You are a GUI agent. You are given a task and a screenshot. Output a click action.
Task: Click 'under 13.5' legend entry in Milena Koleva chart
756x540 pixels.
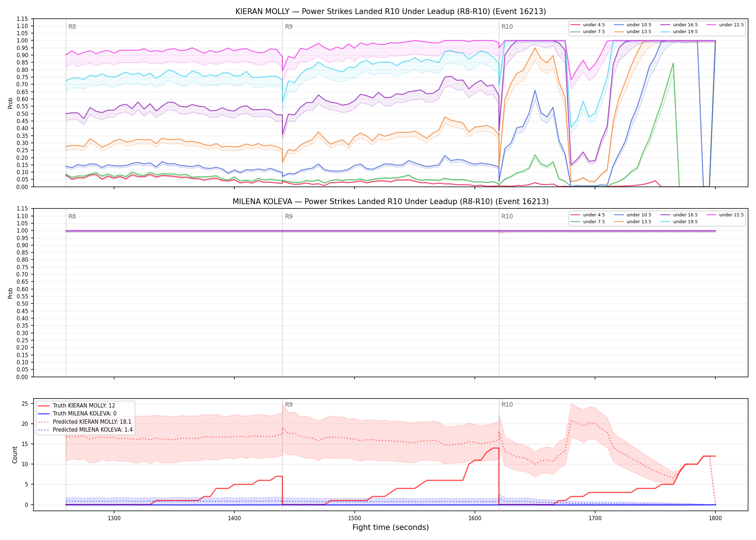(x=633, y=222)
